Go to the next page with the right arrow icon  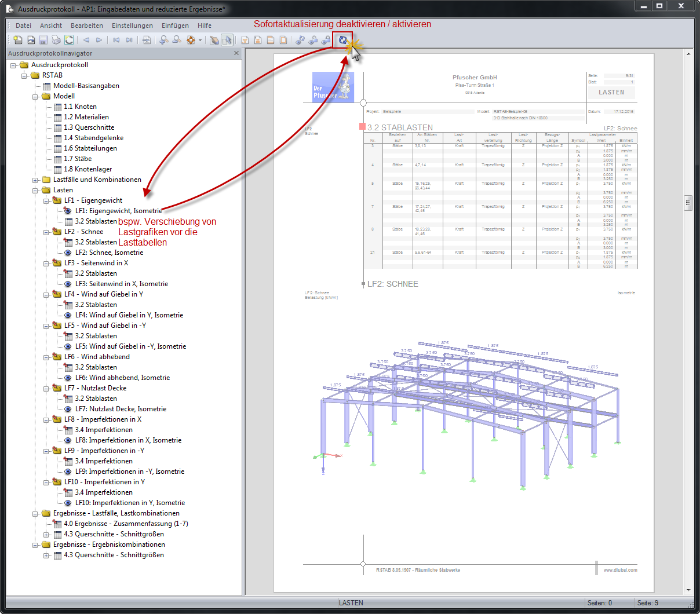tap(99, 40)
